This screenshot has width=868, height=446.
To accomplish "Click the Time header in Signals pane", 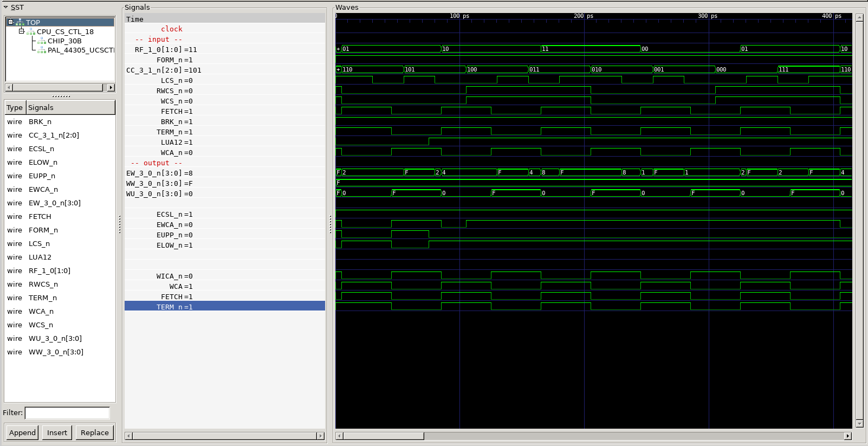I will point(225,19).
